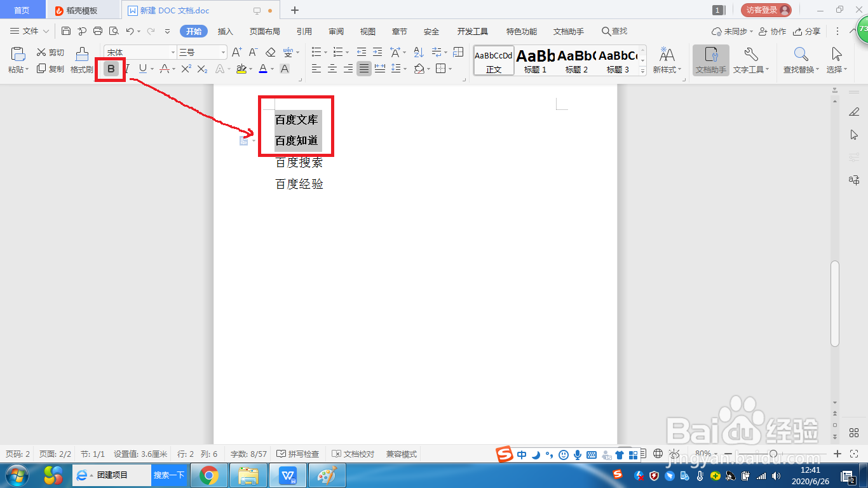Click the Print icon in the quick toolbar

pyautogui.click(x=98, y=31)
